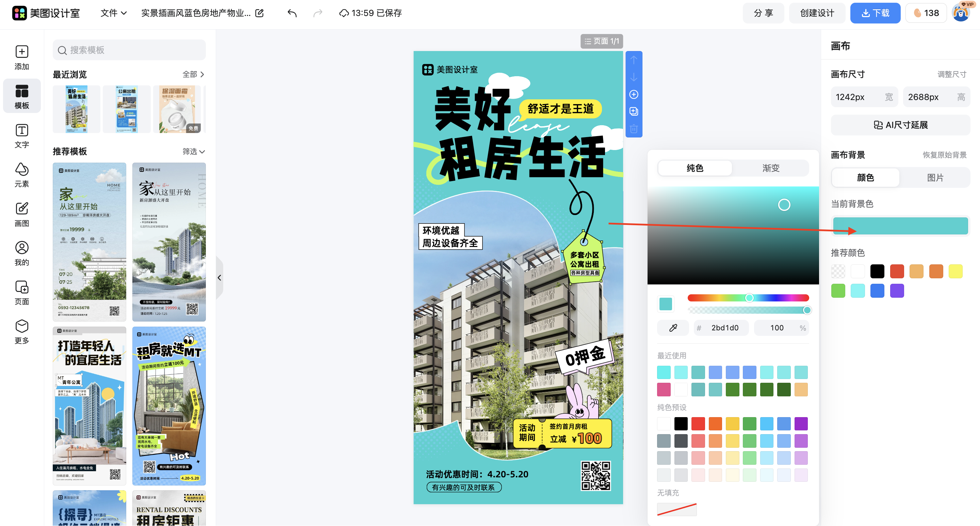
Task: Click the AI尺寸延展 button
Action: click(900, 125)
